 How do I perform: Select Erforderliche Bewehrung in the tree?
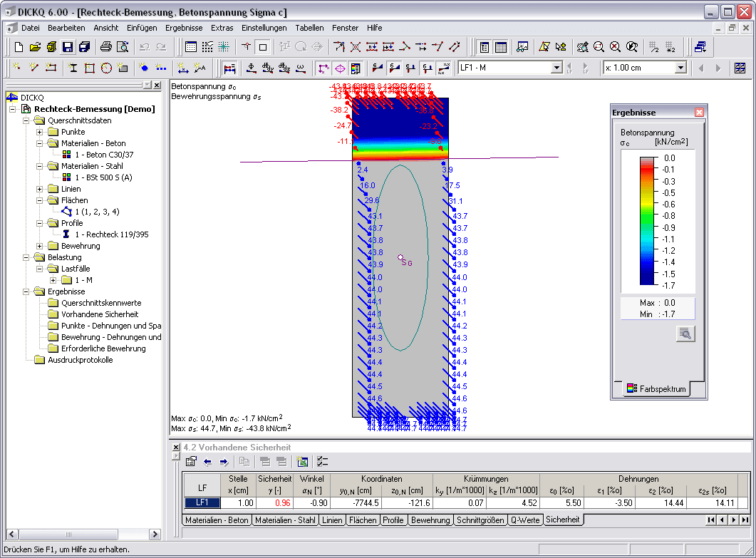(x=103, y=348)
